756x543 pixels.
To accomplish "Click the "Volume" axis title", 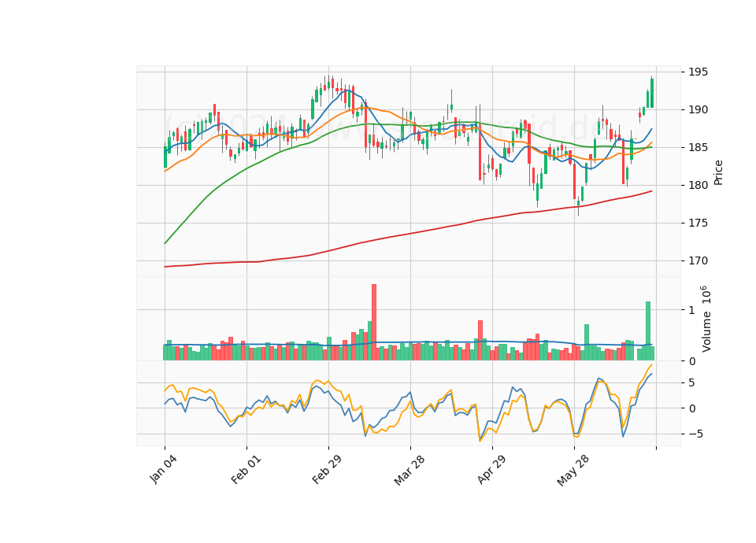I will coord(706,331).
